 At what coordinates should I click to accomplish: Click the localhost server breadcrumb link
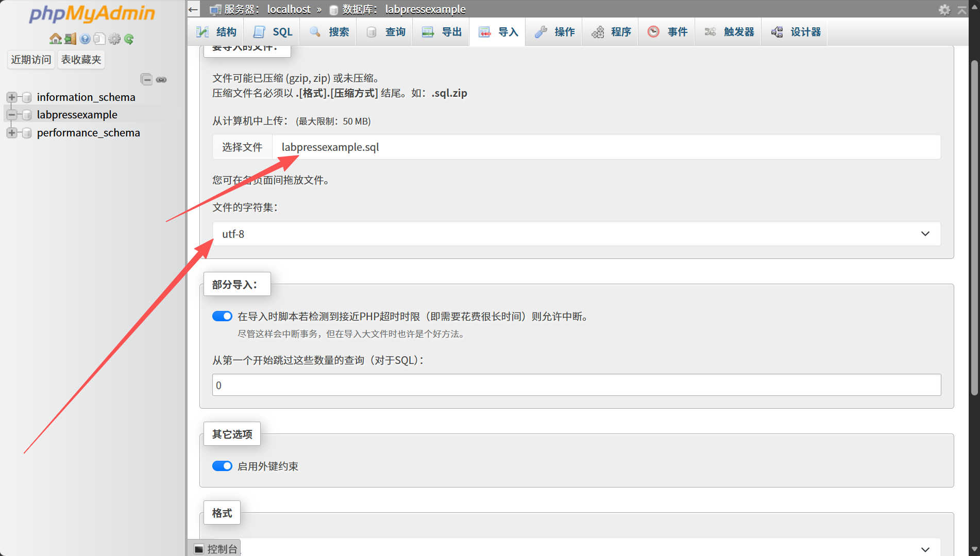289,9
